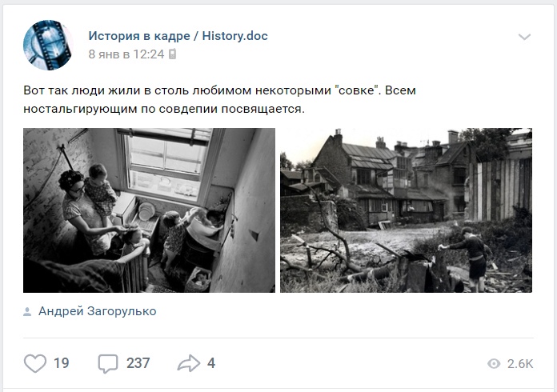
Task: Click the post text about "совке"
Action: click(x=219, y=99)
